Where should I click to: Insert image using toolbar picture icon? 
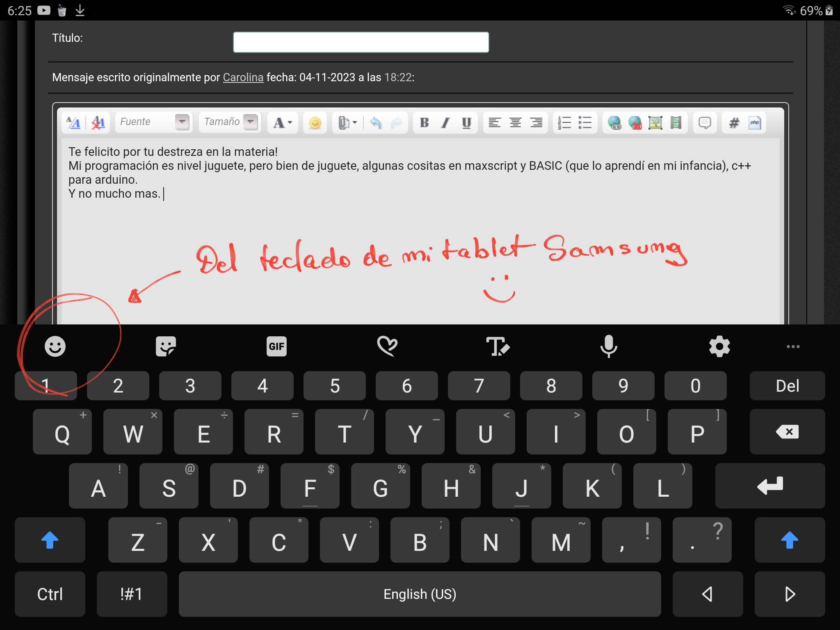pos(655,122)
